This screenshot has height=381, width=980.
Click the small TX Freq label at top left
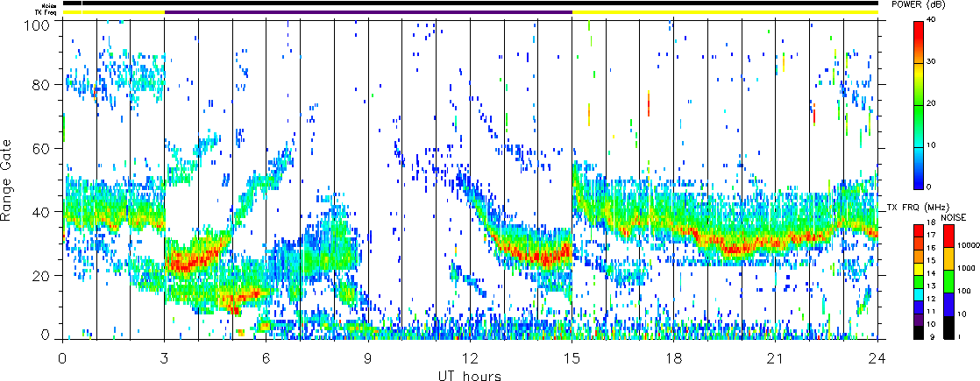pos(46,12)
